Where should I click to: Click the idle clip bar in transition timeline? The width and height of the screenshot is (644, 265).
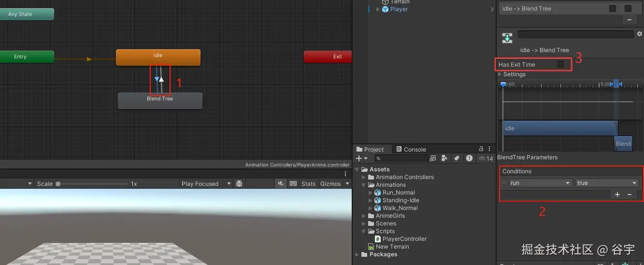(x=560, y=128)
